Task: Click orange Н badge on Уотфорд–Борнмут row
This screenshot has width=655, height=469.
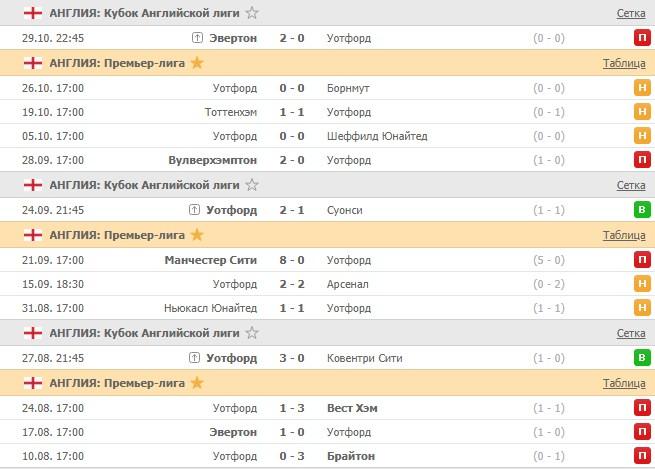Action: (640, 88)
